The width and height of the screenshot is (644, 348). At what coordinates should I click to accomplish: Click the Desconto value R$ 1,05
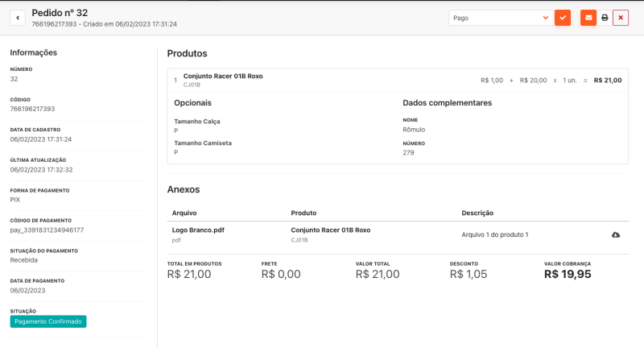tap(468, 275)
